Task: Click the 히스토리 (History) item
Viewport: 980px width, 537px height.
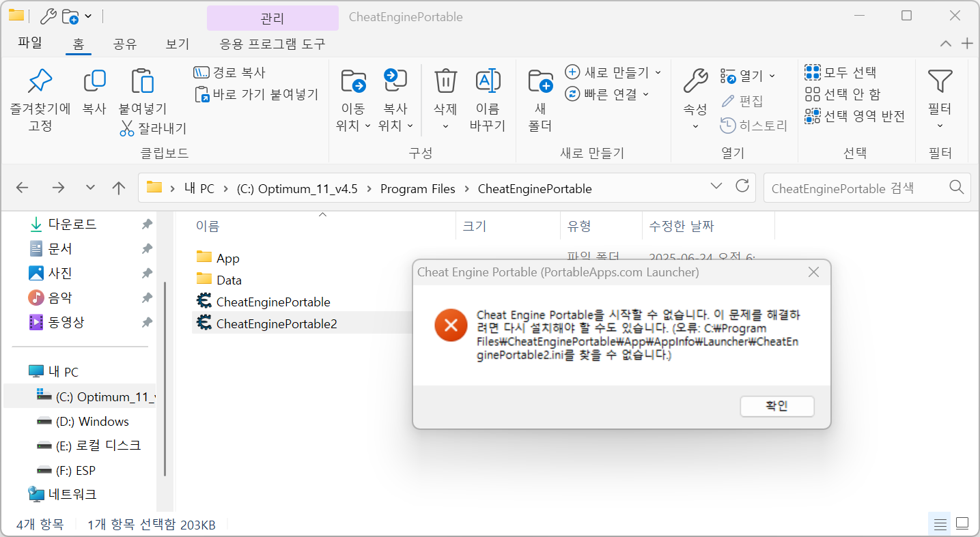Action: tap(754, 126)
